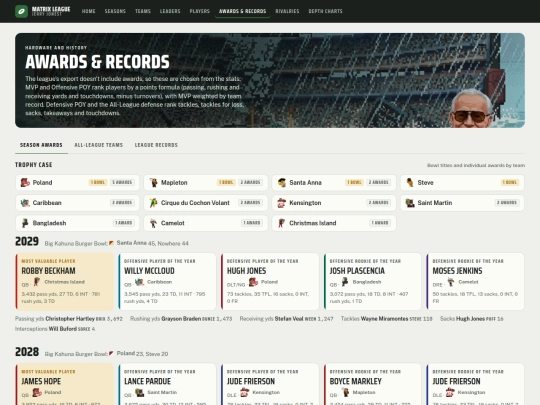Click the Christmas Island icon in Trophy Case
This screenshot has width=540, height=405.
coord(282,223)
